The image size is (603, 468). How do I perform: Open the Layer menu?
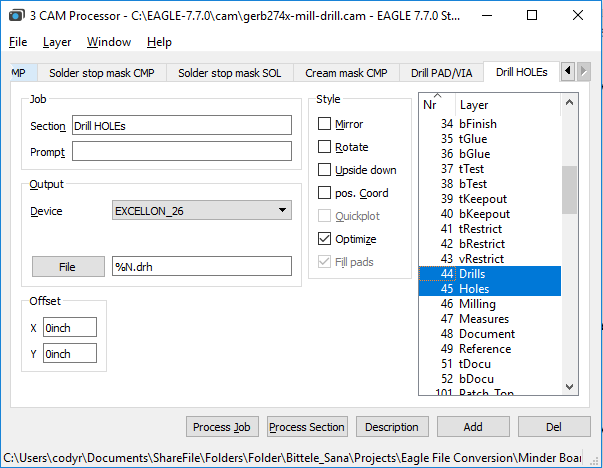(x=57, y=42)
